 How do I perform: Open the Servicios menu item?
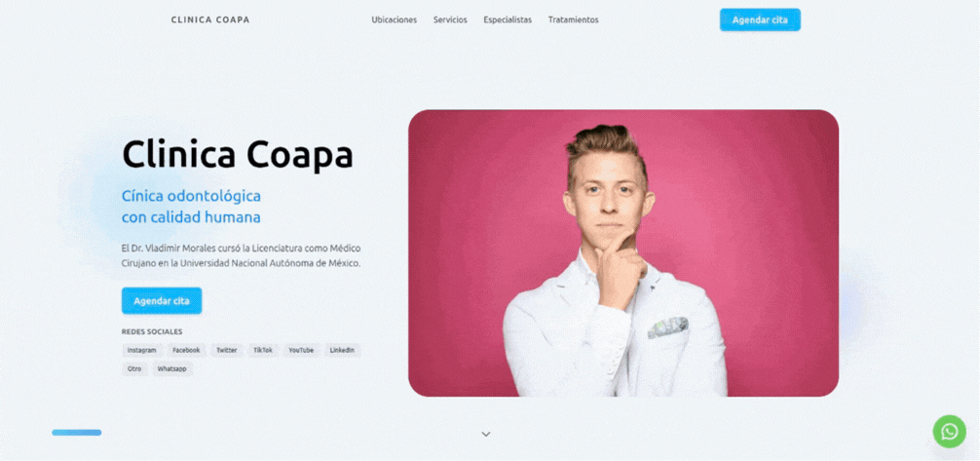[x=450, y=20]
